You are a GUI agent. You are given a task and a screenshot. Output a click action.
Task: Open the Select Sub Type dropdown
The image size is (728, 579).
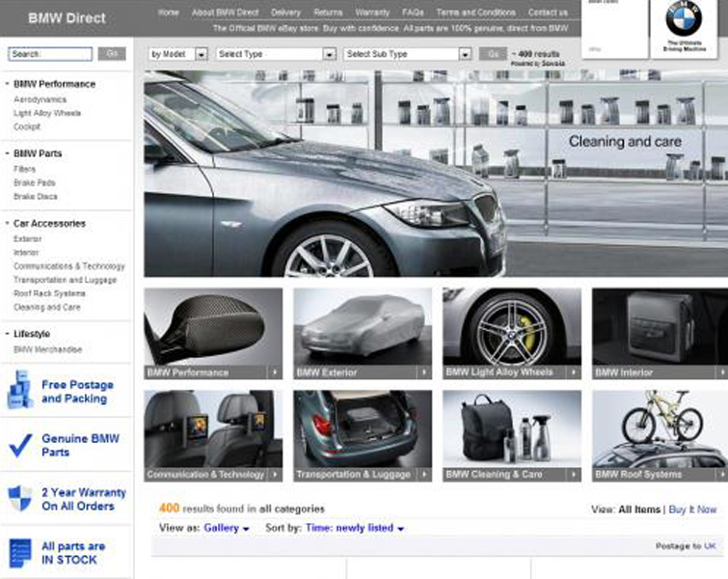pos(406,54)
